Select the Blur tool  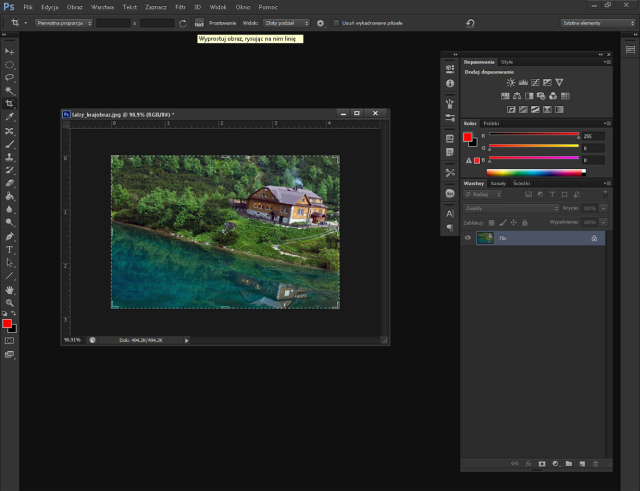click(9, 209)
